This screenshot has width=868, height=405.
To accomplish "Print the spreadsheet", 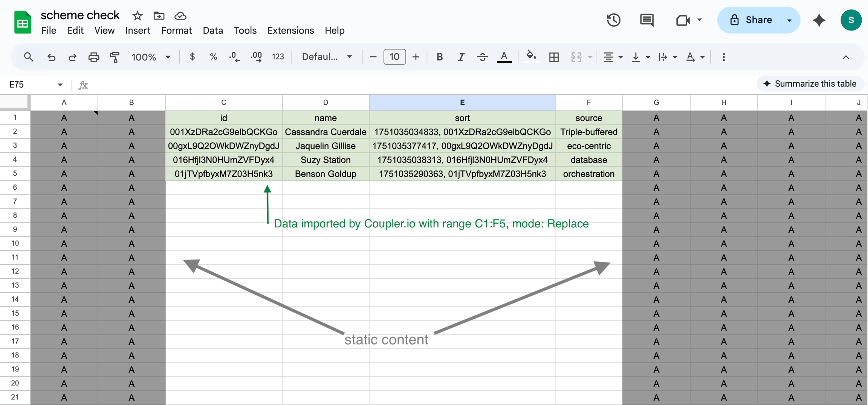I will 93,57.
